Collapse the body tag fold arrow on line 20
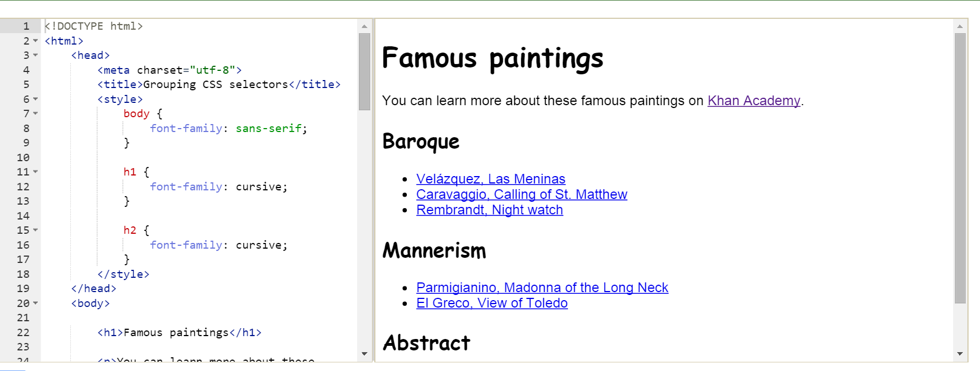This screenshot has width=980, height=371. click(x=35, y=303)
